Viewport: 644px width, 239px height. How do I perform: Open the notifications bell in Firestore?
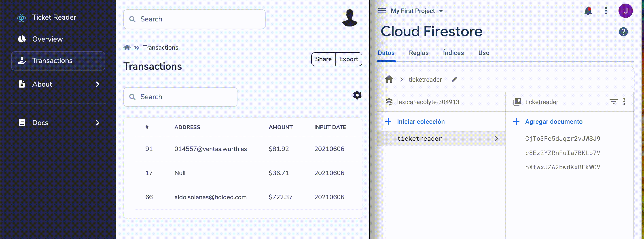[588, 11]
